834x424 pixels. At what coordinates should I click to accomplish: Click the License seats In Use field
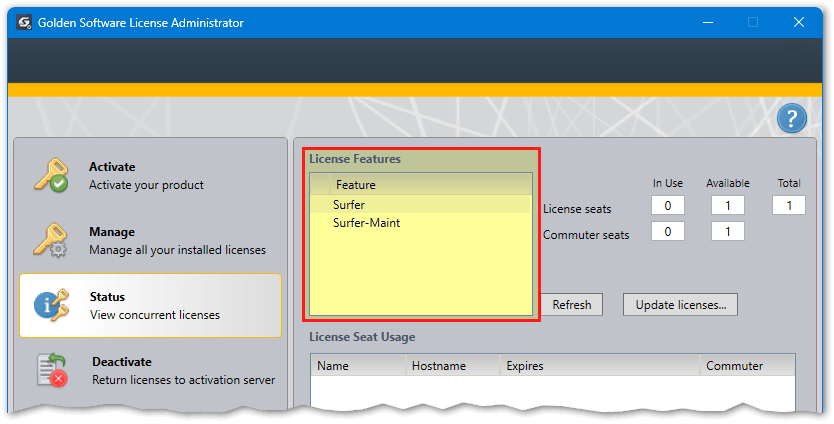pyautogui.click(x=668, y=205)
